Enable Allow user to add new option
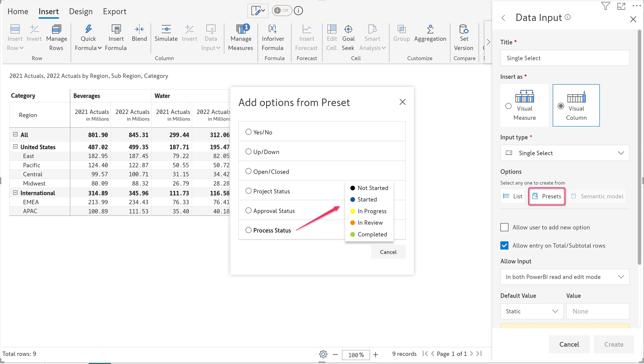Image resolution: width=644 pixels, height=364 pixels. [x=504, y=227]
